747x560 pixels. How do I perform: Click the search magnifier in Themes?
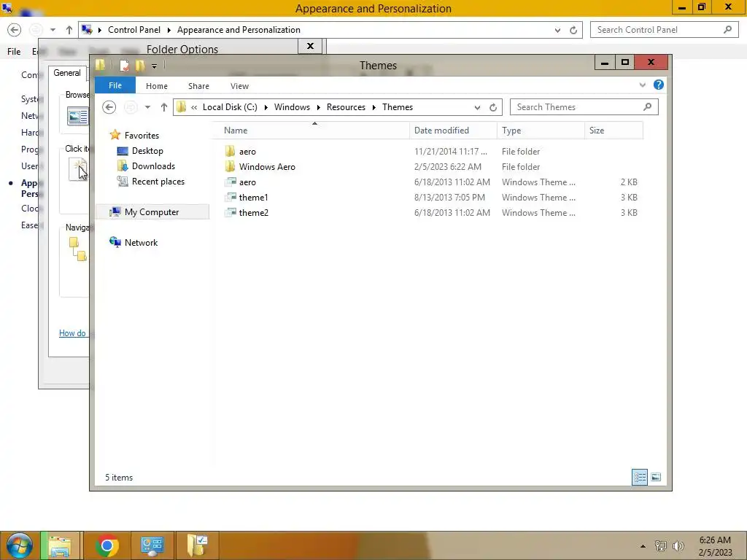tap(648, 107)
